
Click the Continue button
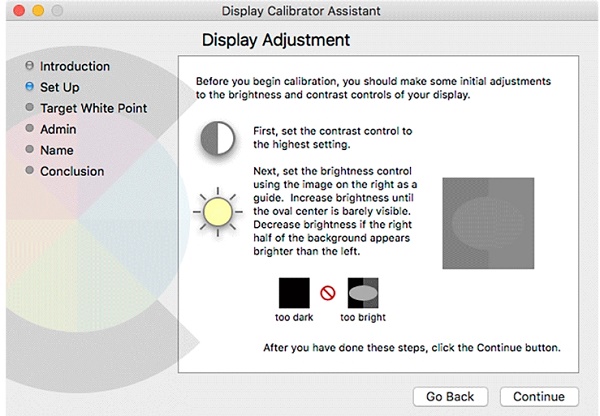pyautogui.click(x=539, y=396)
